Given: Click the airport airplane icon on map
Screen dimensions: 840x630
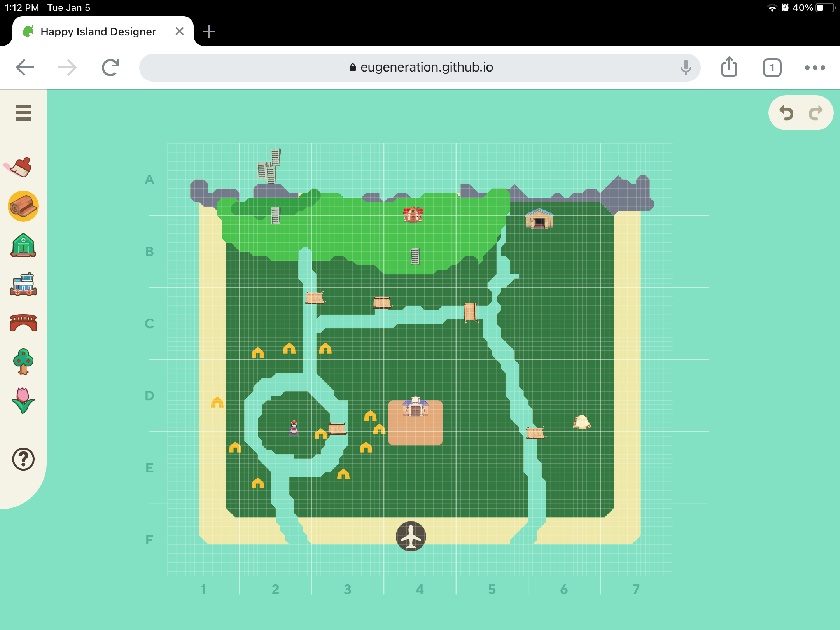Looking at the screenshot, I should tap(411, 536).
